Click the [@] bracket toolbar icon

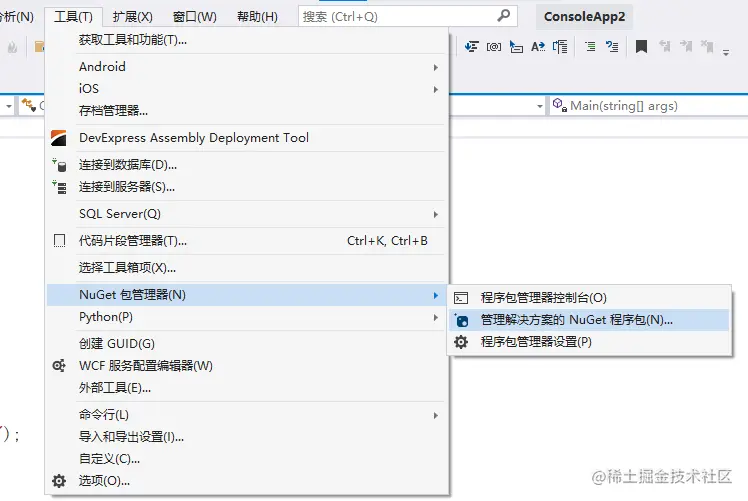tap(494, 47)
